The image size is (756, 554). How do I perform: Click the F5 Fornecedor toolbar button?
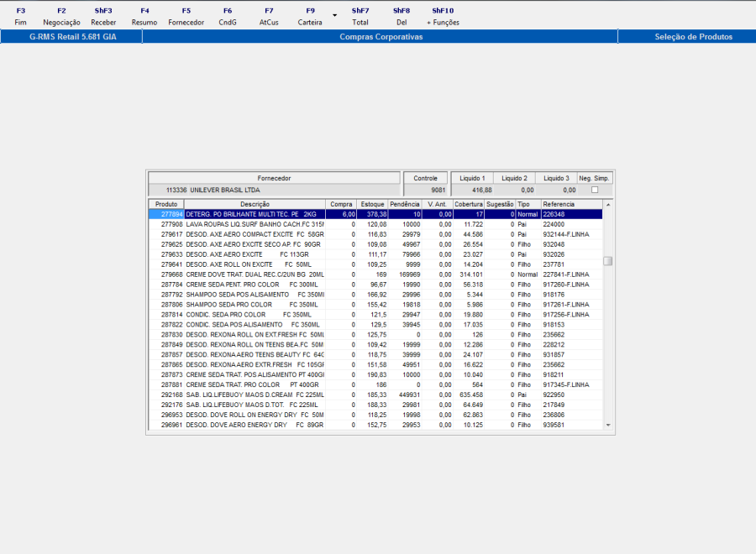click(x=186, y=17)
